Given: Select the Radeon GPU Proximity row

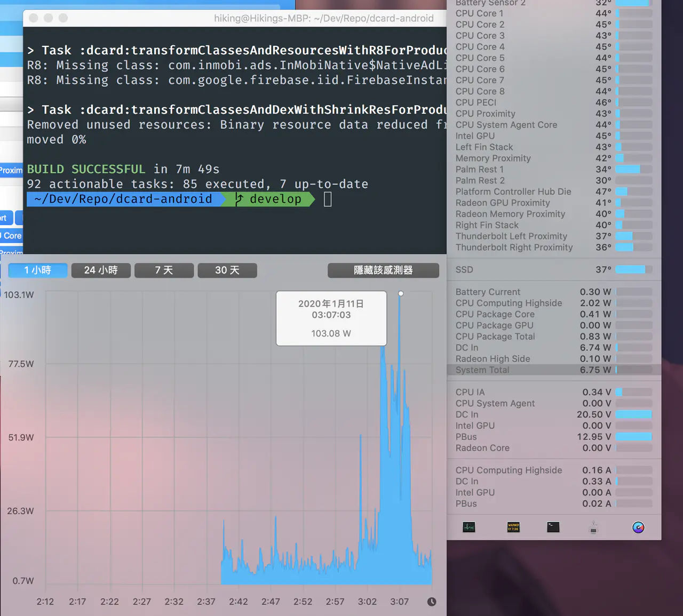Looking at the screenshot, I should (554, 203).
